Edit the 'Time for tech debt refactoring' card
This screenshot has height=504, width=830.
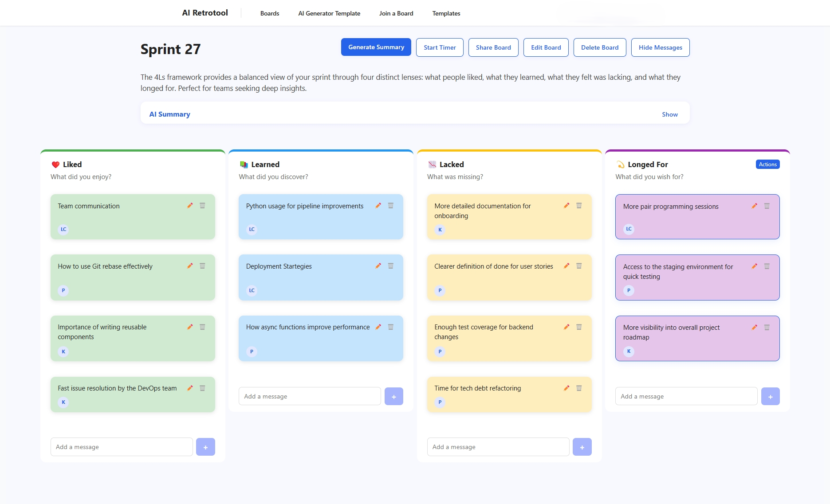566,388
